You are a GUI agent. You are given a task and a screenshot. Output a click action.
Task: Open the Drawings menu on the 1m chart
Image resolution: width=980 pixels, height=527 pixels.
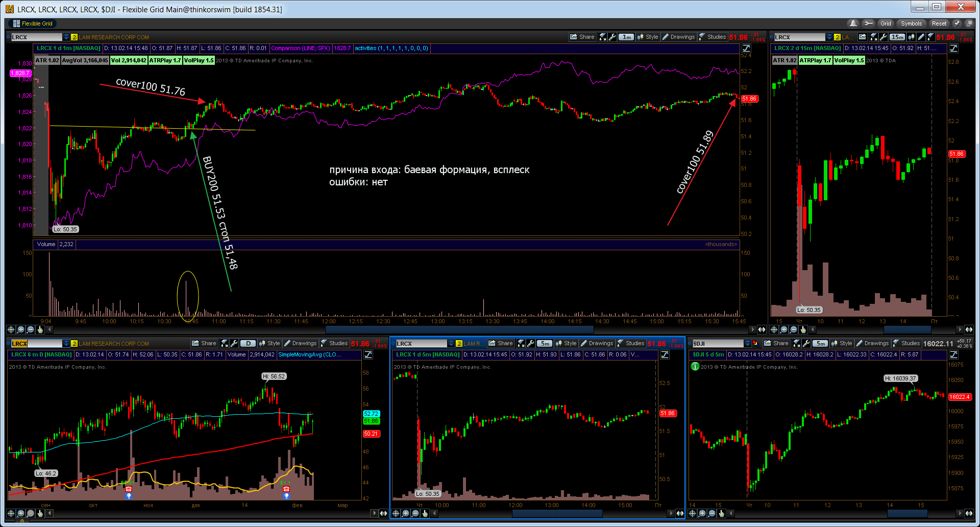coord(678,37)
